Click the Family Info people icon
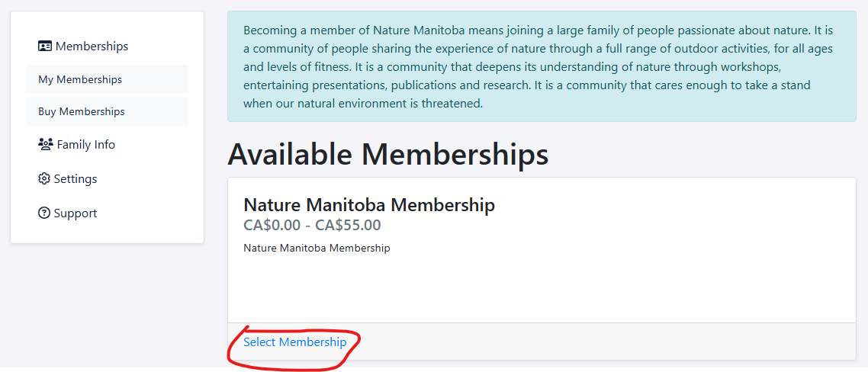Viewport: 868px width, 372px height. point(45,144)
